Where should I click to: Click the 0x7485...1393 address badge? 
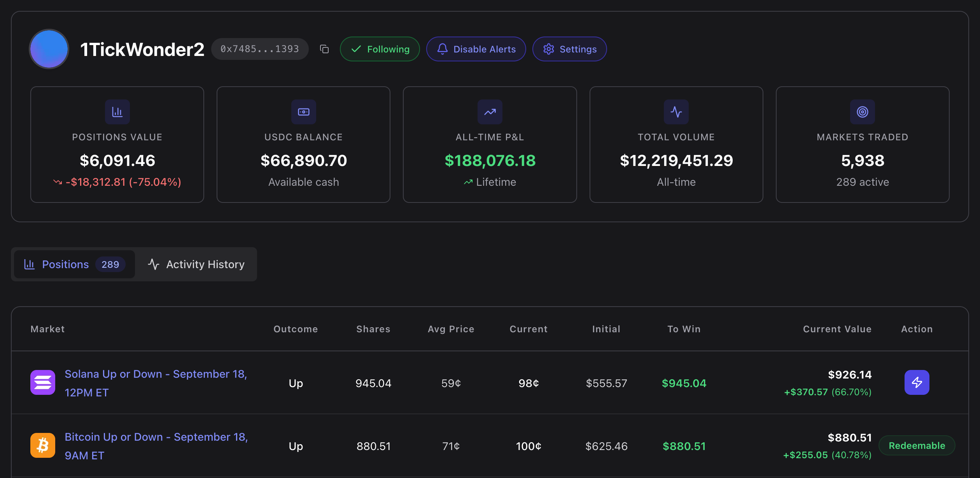click(259, 49)
